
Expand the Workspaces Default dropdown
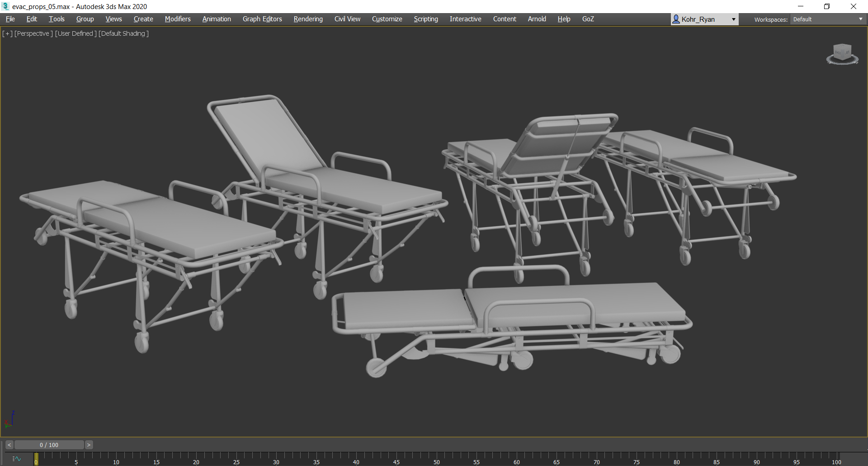click(x=828, y=19)
